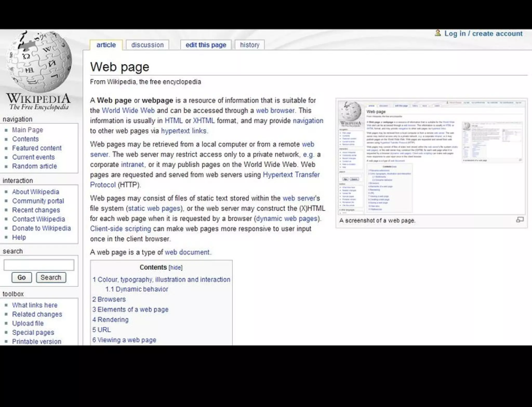
Task: Switch to the discussion tab
Action: tap(147, 45)
